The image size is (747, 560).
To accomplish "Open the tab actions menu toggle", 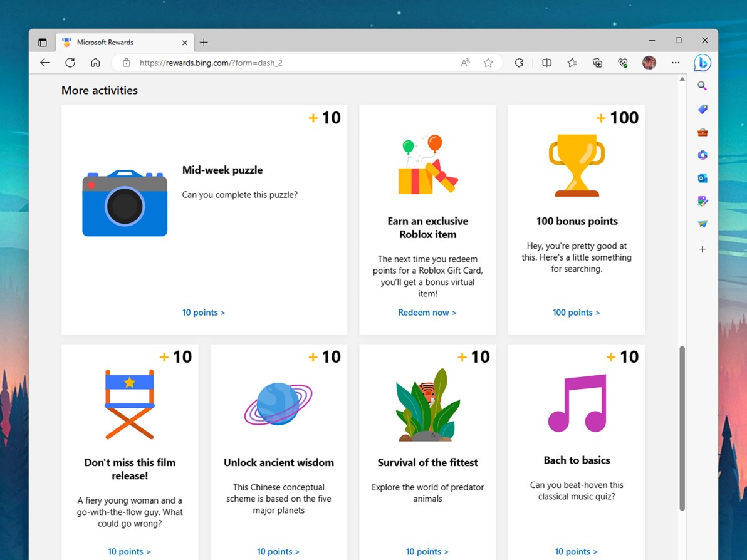I will pyautogui.click(x=42, y=42).
